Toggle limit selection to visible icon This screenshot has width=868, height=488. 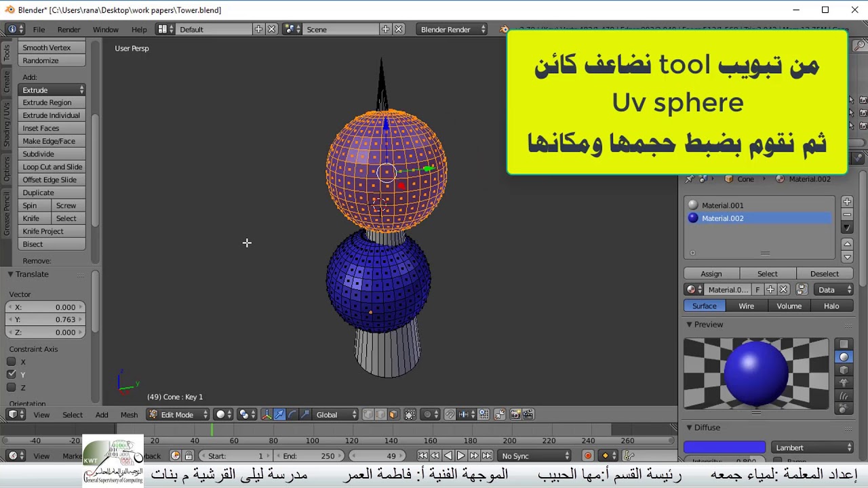tap(410, 414)
